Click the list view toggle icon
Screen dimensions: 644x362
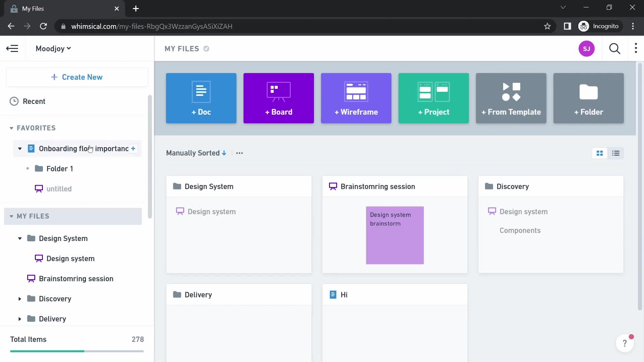616,153
